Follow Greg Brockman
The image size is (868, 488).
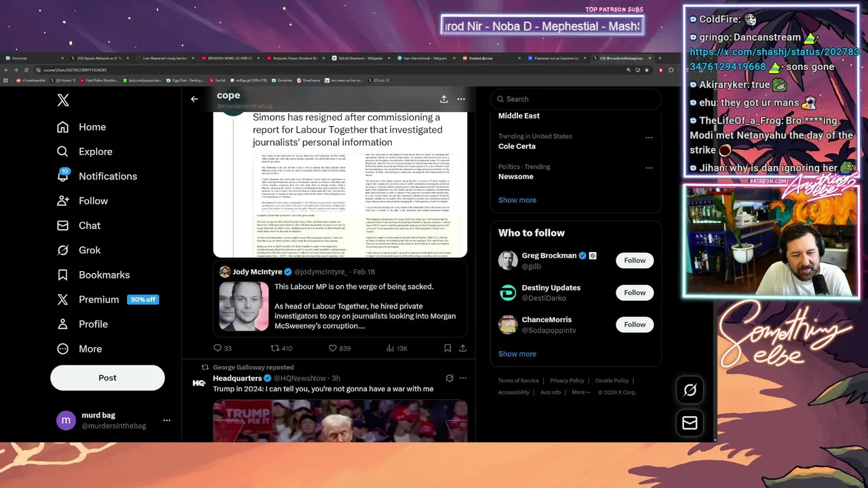[x=635, y=260]
